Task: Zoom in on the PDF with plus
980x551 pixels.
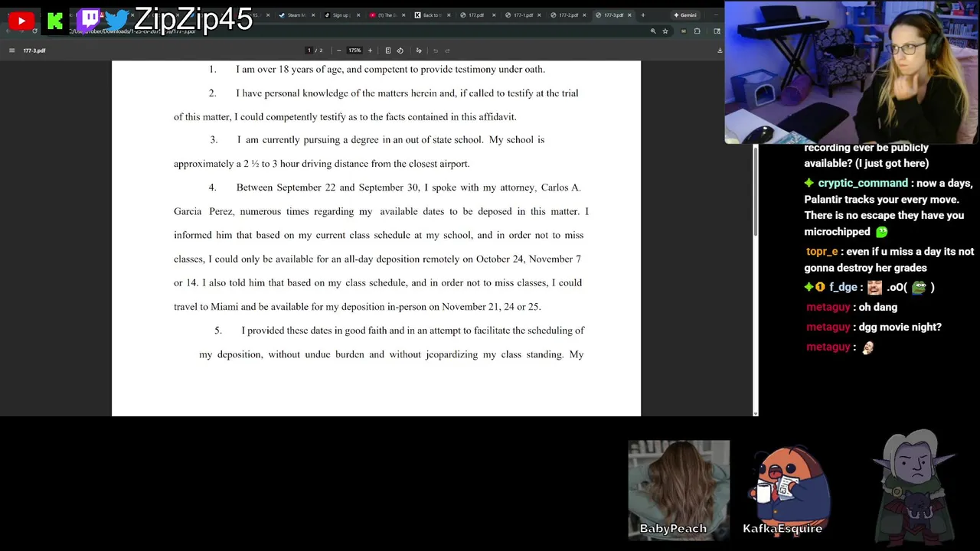Action: coord(370,51)
